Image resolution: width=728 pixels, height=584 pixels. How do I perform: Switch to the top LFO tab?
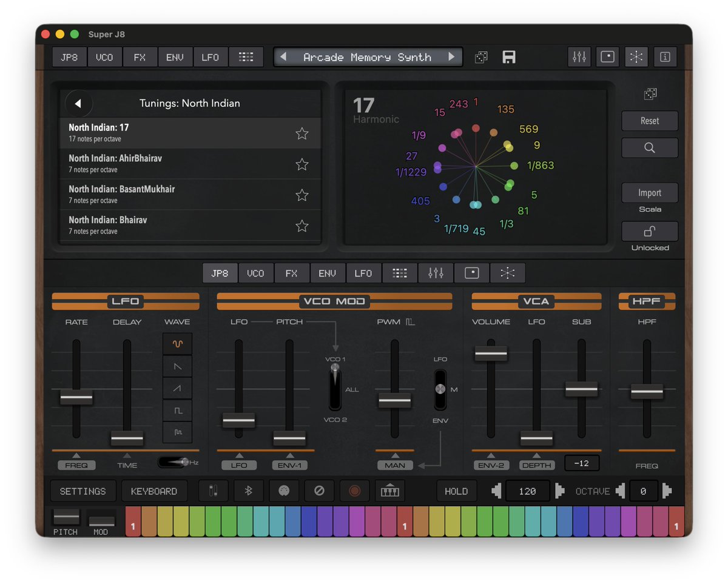tap(210, 57)
